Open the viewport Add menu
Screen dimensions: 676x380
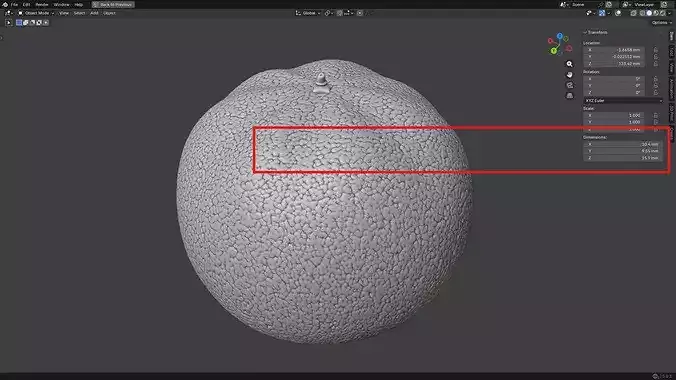coord(94,13)
